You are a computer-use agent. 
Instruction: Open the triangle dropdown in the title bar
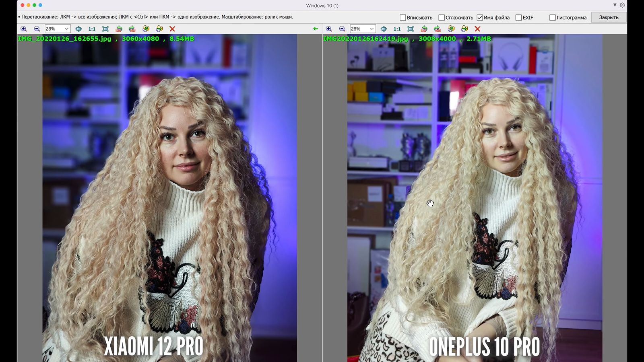(615, 5)
